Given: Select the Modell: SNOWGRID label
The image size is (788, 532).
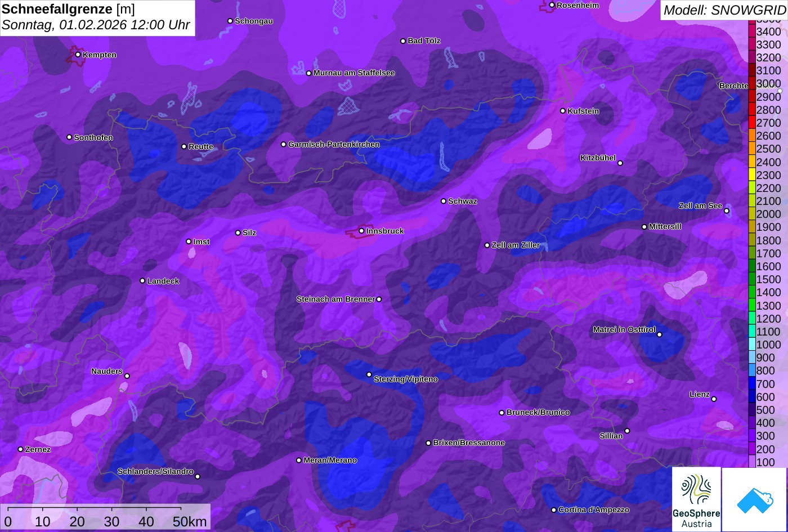Looking at the screenshot, I should tap(724, 10).
